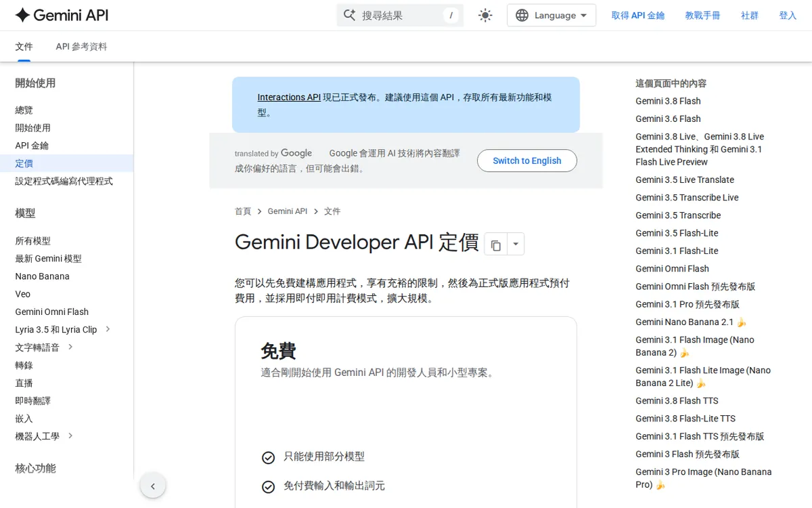Jump to Gemini 3.5 Transcribe section

tap(678, 215)
